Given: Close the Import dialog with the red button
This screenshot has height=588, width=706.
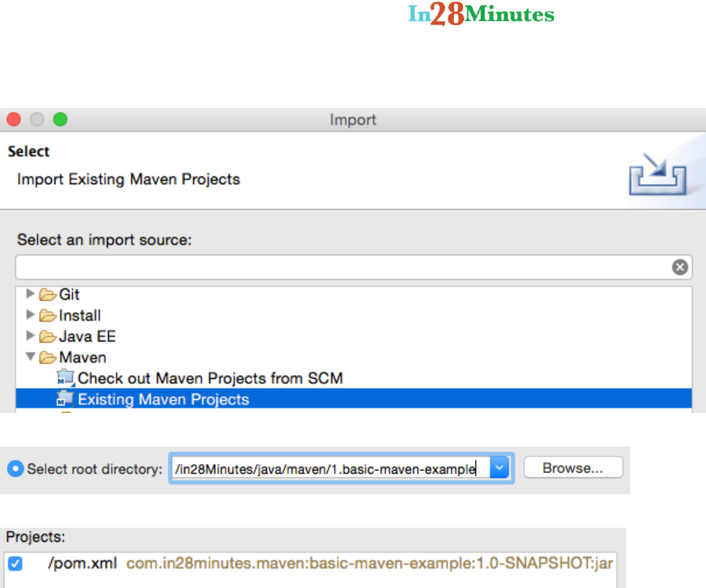Looking at the screenshot, I should (14, 120).
